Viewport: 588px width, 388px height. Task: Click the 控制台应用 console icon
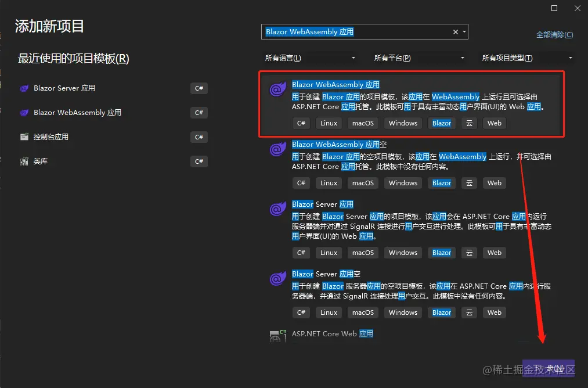(x=24, y=137)
